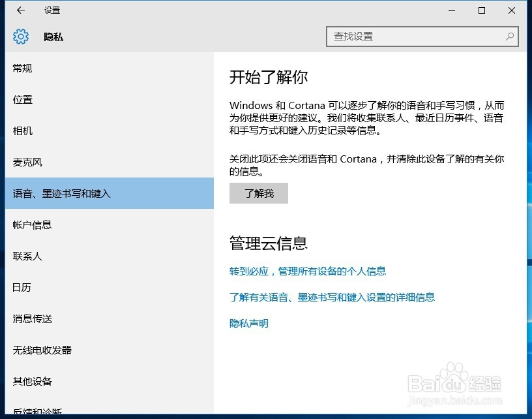Image resolution: width=532 pixels, height=419 pixels.
Task: Open 帐户信息 in the sidebar
Action: click(110, 225)
